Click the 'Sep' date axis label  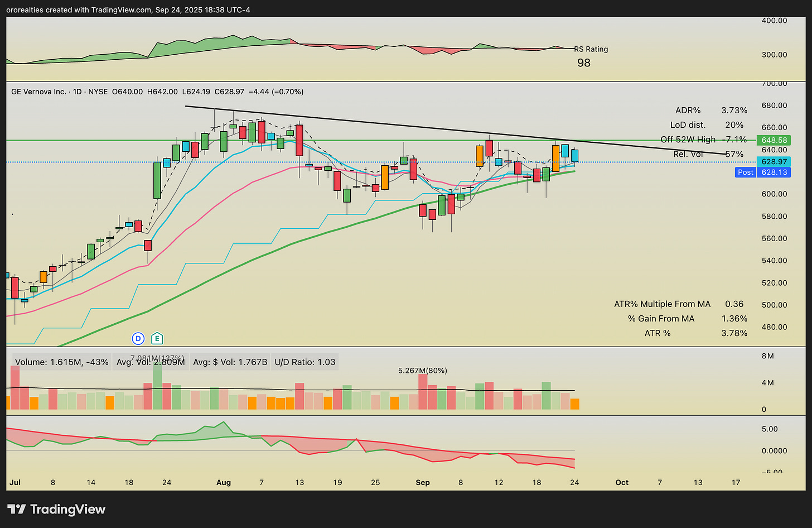point(423,482)
